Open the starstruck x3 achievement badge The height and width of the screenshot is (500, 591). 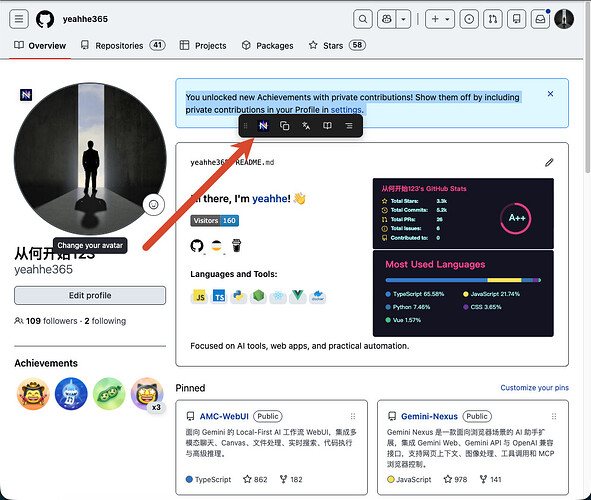147,394
